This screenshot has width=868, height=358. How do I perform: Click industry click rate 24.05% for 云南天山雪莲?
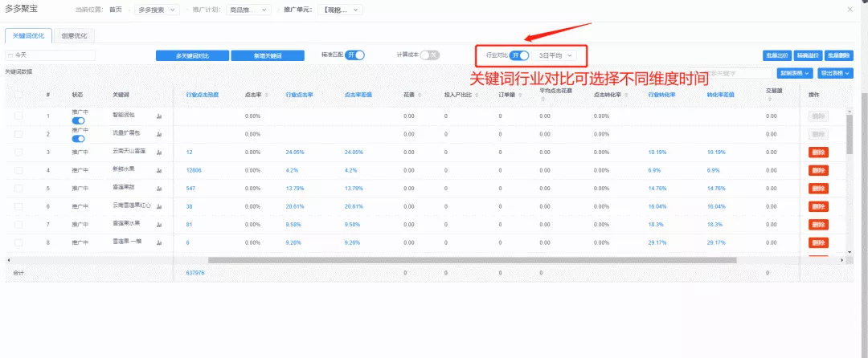[x=294, y=153]
